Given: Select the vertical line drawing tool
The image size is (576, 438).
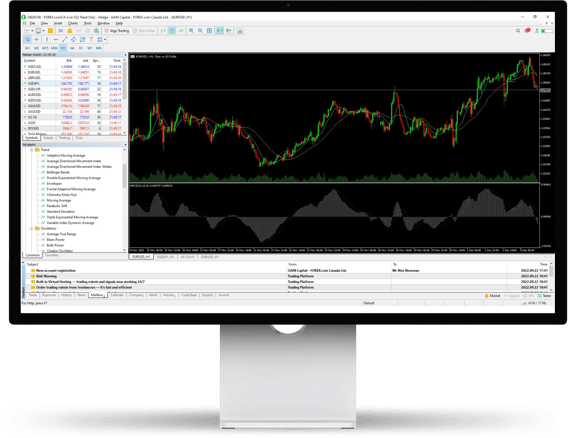Looking at the screenshot, I should pyautogui.click(x=47, y=39).
